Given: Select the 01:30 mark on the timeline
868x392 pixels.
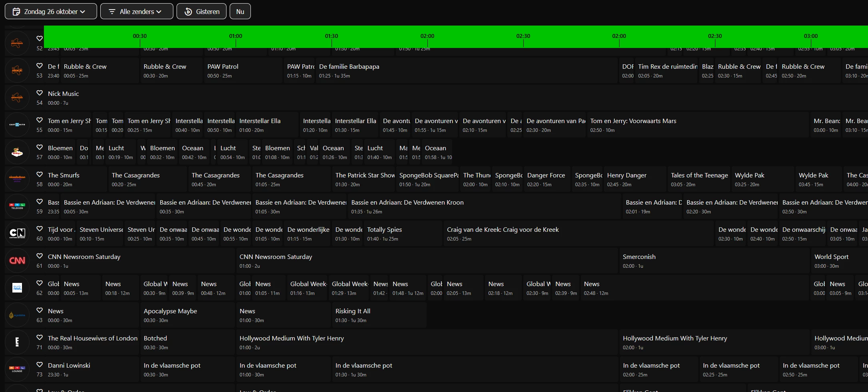Looking at the screenshot, I should pyautogui.click(x=332, y=36).
